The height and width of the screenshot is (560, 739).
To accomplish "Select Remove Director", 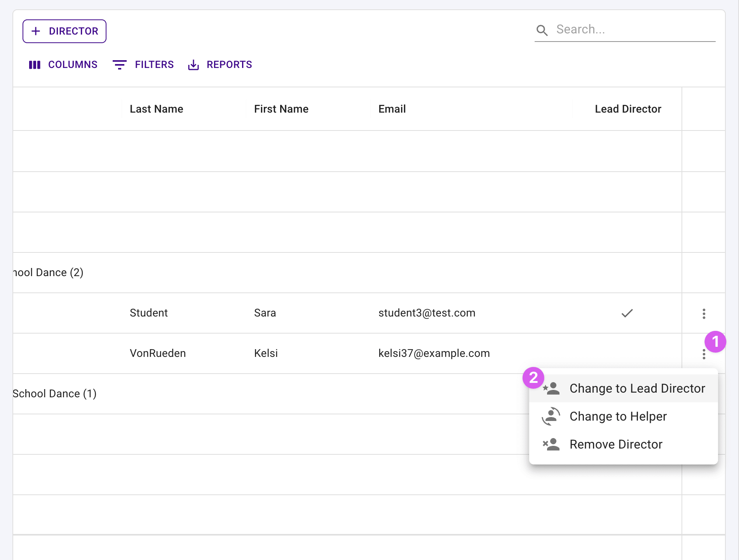I will click(624, 444).
